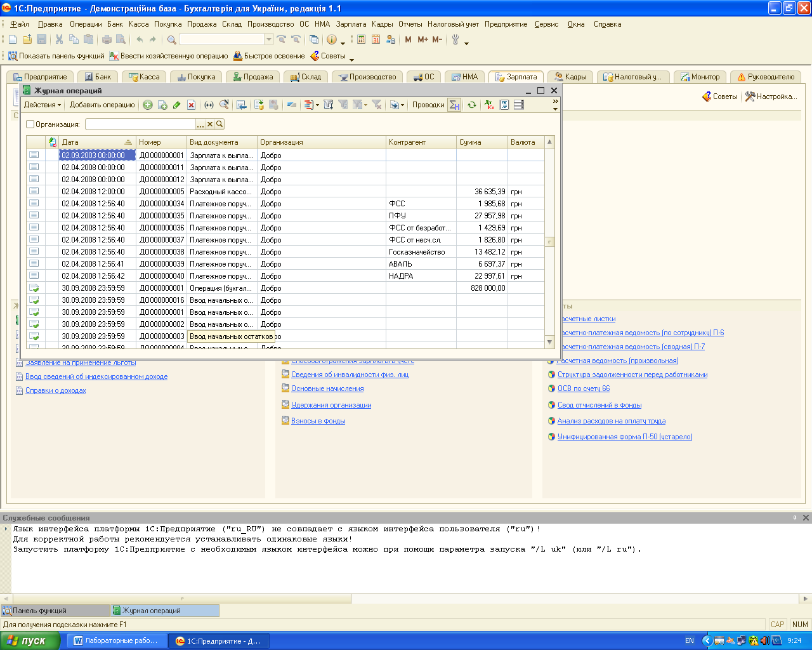Click the green Refresh list icon
The image size is (812, 650).
(x=471, y=105)
